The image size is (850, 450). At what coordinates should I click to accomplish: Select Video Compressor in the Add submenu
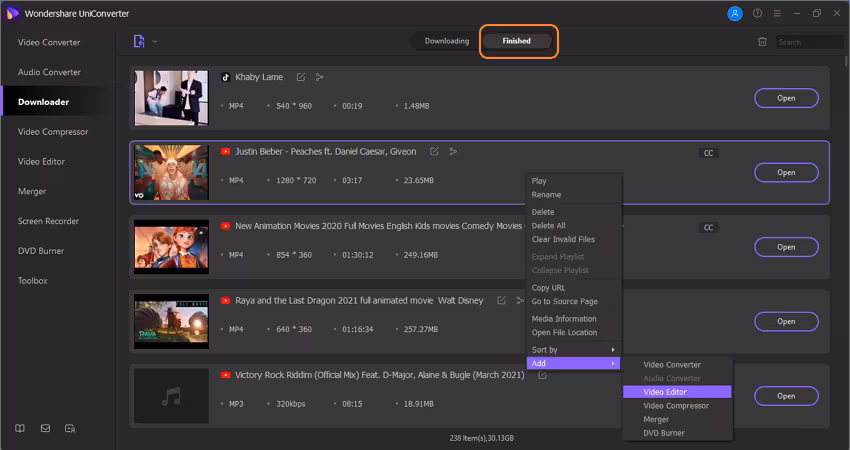point(677,406)
